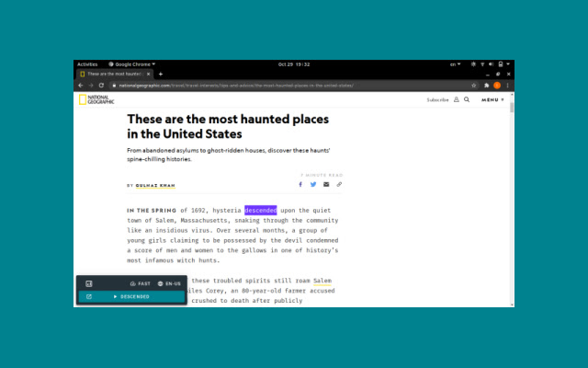The image size is (588, 368).
Task: Copy the article link icon
Action: coord(339,184)
